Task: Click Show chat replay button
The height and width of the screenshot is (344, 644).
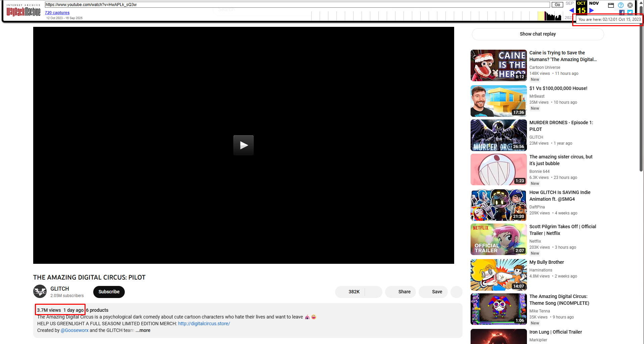Action: [x=538, y=34]
